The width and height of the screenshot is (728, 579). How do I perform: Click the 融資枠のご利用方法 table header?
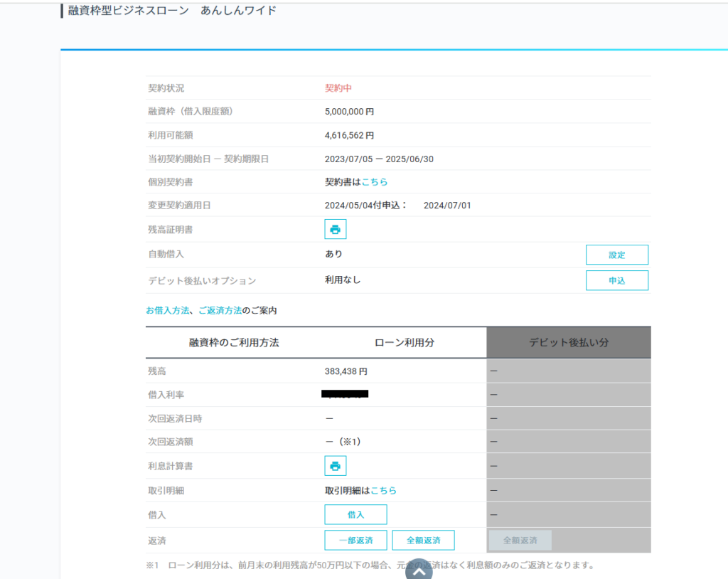click(234, 343)
